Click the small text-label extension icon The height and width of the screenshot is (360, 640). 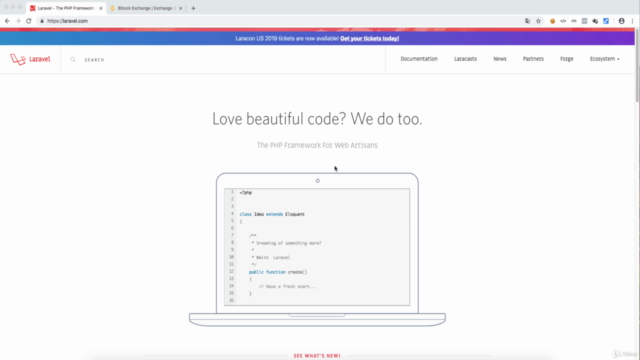point(574,21)
